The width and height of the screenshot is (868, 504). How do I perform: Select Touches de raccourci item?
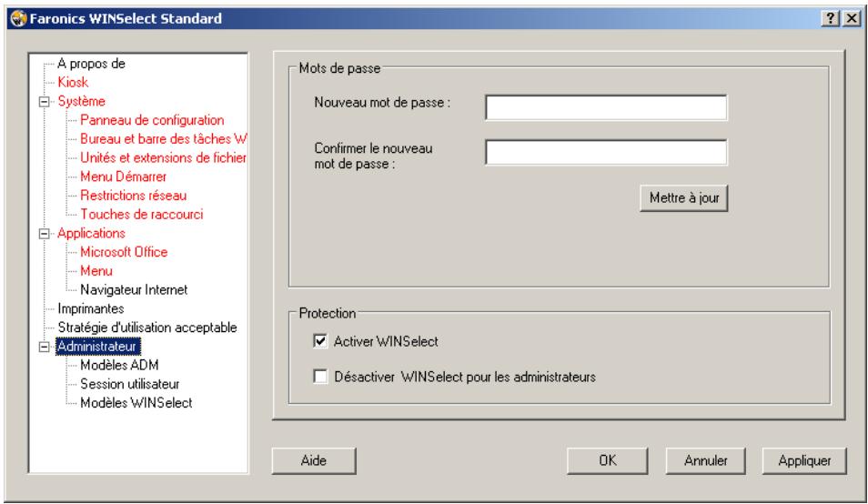142,214
